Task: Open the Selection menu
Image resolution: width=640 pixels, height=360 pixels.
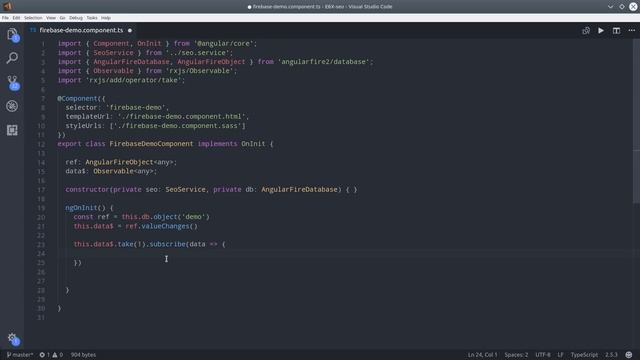Action: click(33, 18)
